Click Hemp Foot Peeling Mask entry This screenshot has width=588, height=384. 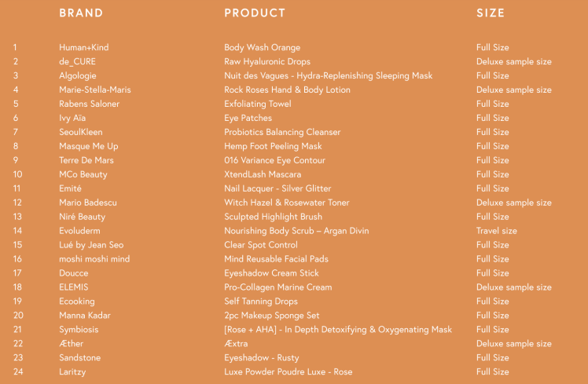[273, 146]
